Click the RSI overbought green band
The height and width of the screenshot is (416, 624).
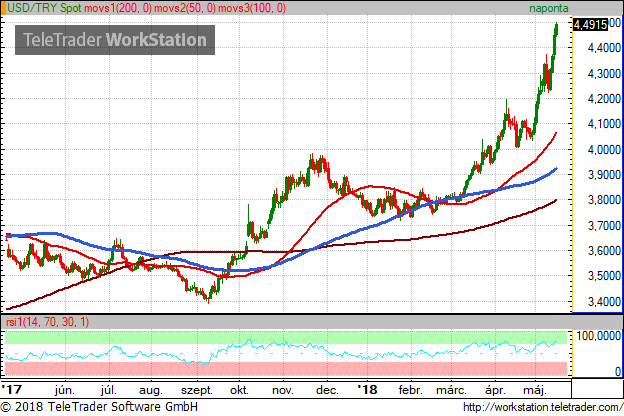tap(286, 337)
